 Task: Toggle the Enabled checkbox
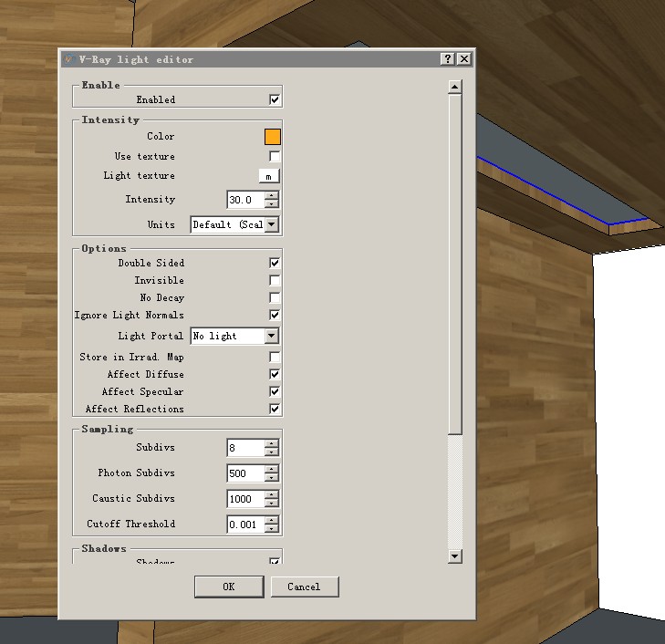coord(275,99)
